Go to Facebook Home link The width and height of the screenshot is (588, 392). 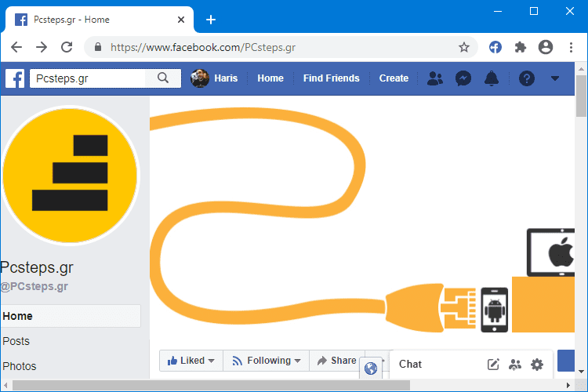coord(270,78)
